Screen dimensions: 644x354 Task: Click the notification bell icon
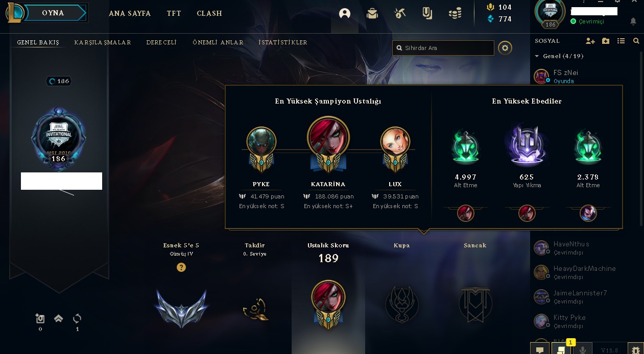point(633,21)
